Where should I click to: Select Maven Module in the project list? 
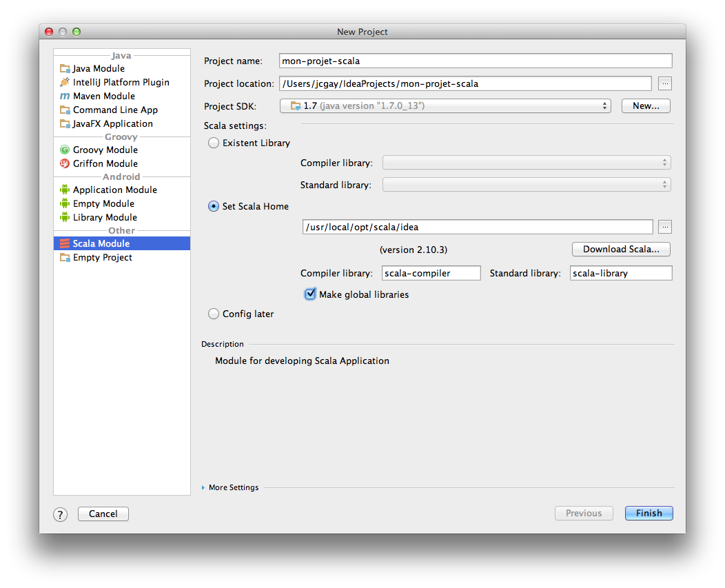click(x=122, y=97)
